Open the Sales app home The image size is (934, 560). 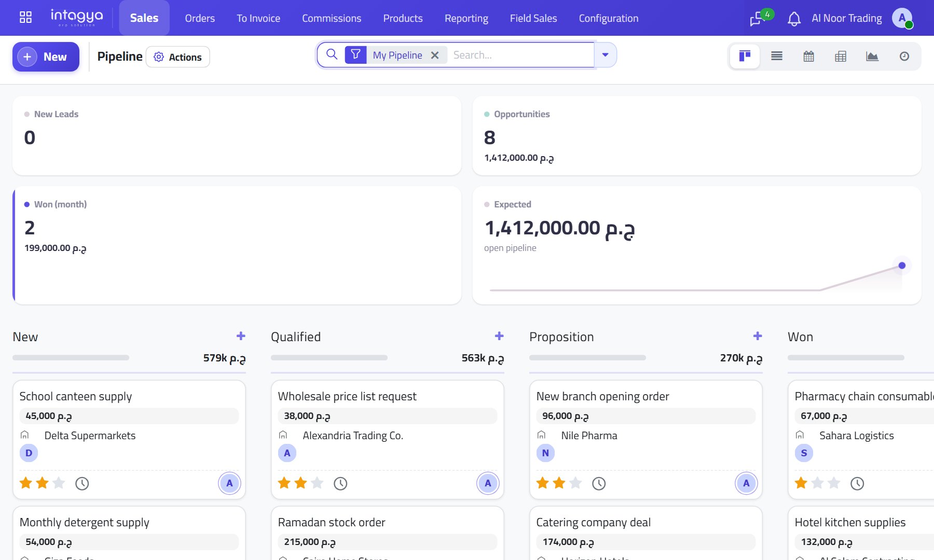click(144, 18)
